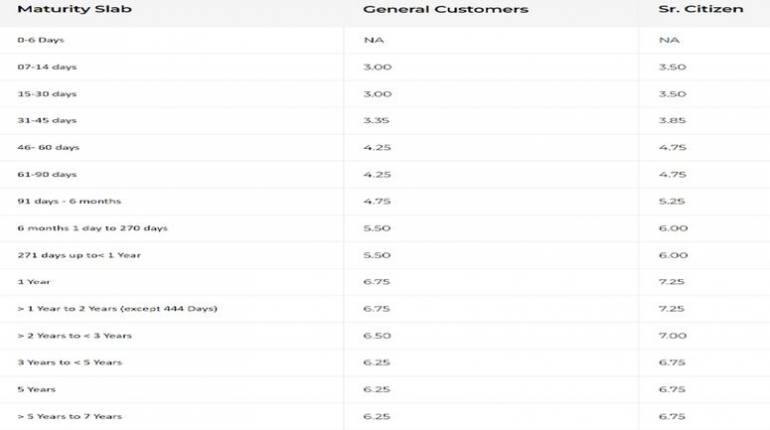Click the > 2 Years to < 3 Years row
This screenshot has height=430, width=770.
tap(385, 336)
